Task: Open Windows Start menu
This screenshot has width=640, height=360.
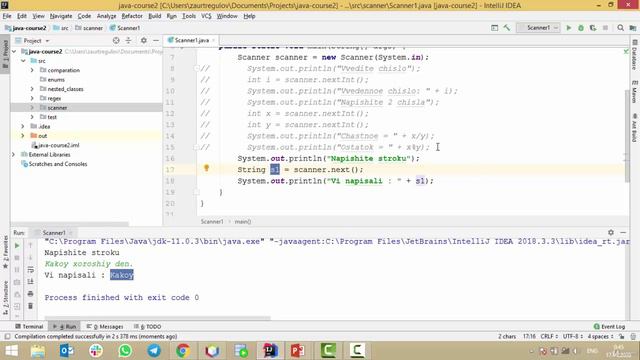Action: (x=11, y=351)
